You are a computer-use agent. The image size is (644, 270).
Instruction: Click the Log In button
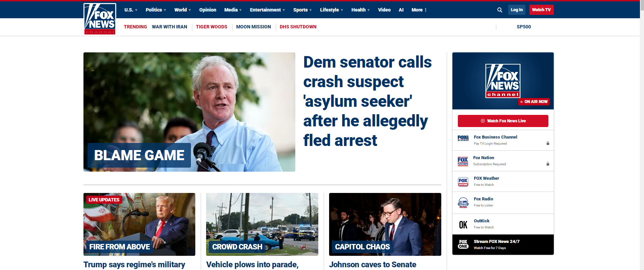(517, 10)
